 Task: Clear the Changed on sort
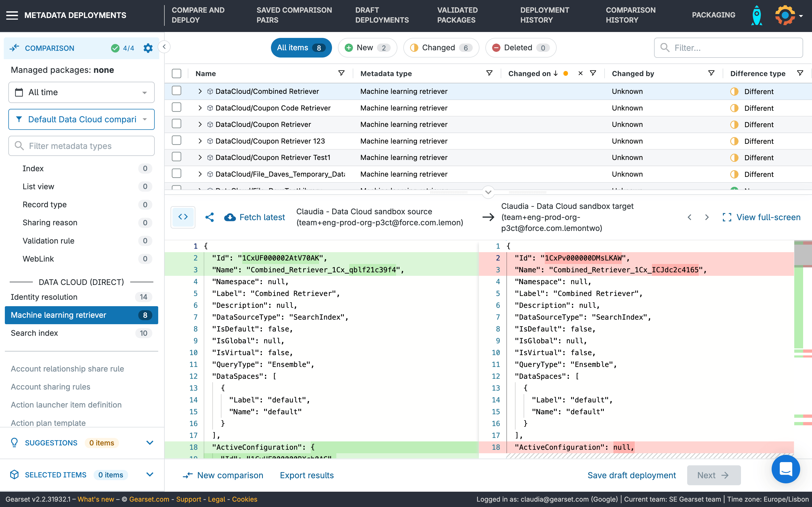pos(580,73)
